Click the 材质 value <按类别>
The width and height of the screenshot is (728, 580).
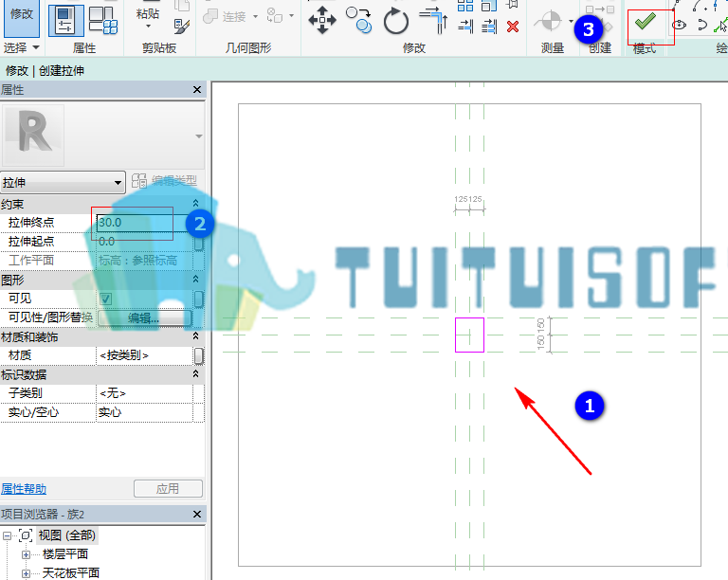point(144,356)
